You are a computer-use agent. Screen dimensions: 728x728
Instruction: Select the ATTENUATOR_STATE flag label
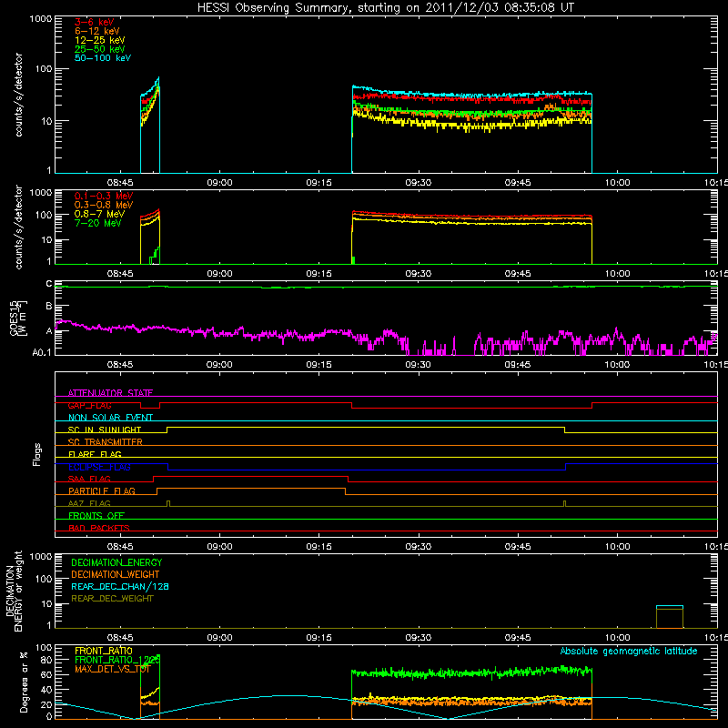[110, 393]
